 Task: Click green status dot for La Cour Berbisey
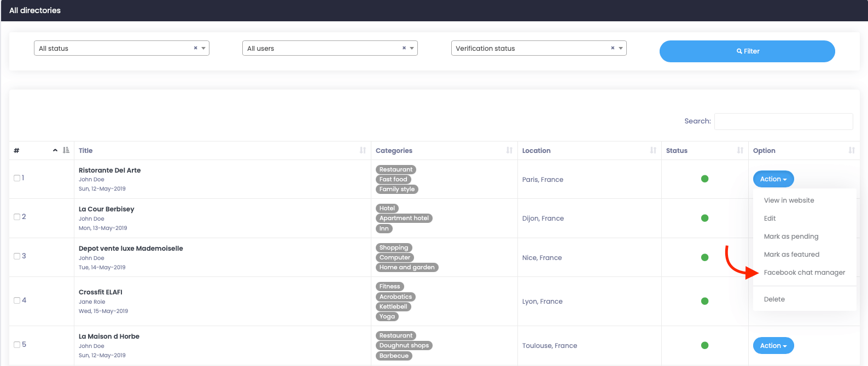[704, 218]
